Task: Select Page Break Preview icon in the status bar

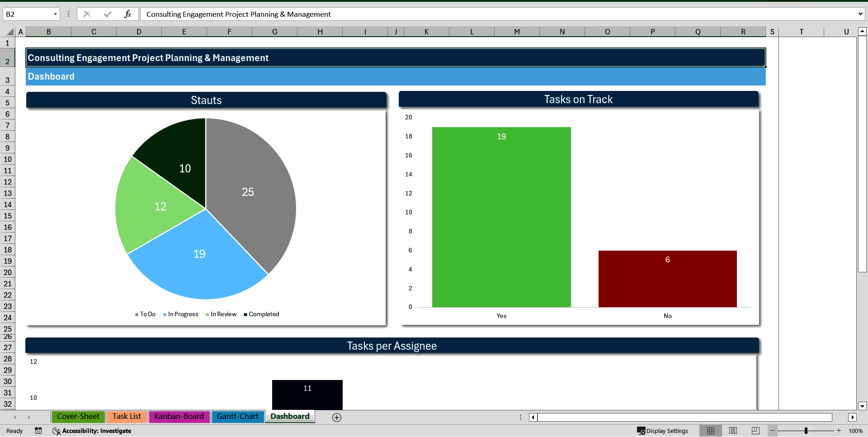Action: [x=755, y=431]
